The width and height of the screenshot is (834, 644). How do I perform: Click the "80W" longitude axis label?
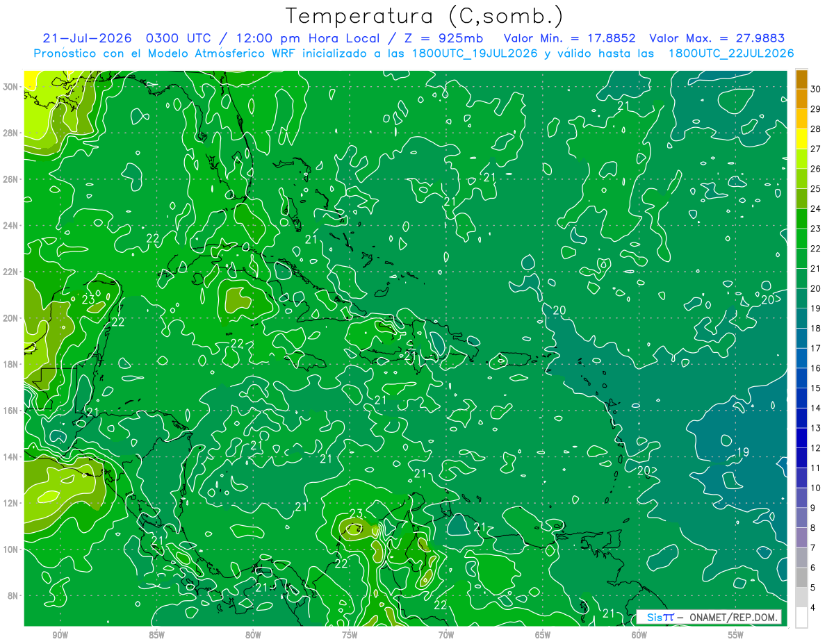pyautogui.click(x=253, y=636)
